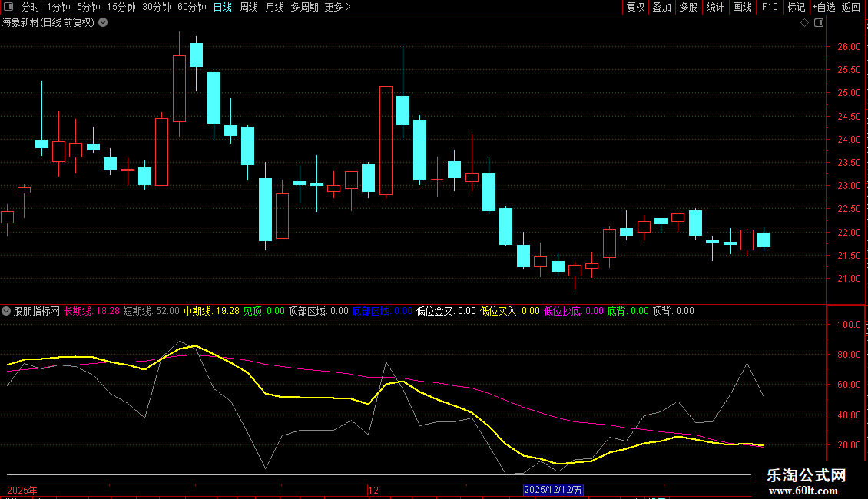Click the 见顶: 0.00 label
868x499 pixels.
(x=264, y=311)
